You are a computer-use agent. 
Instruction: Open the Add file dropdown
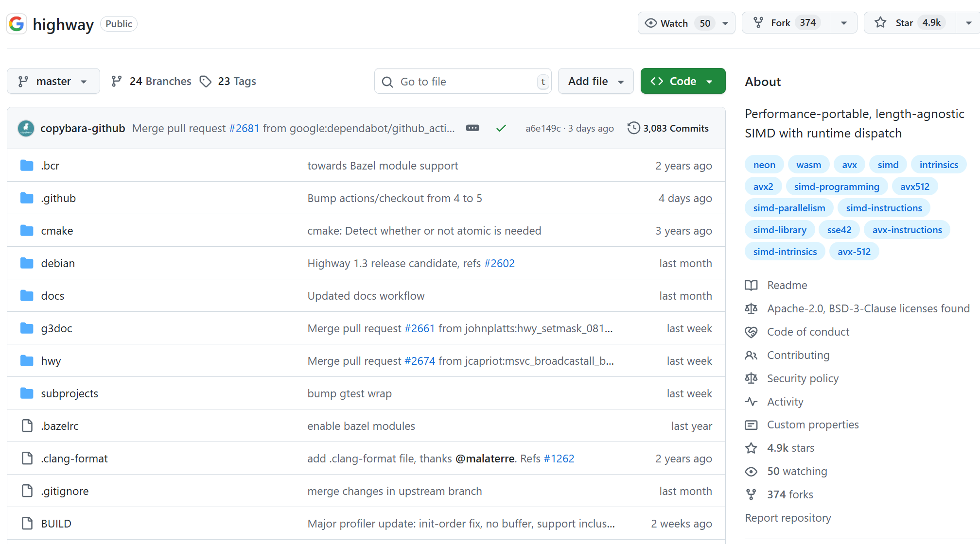click(595, 81)
